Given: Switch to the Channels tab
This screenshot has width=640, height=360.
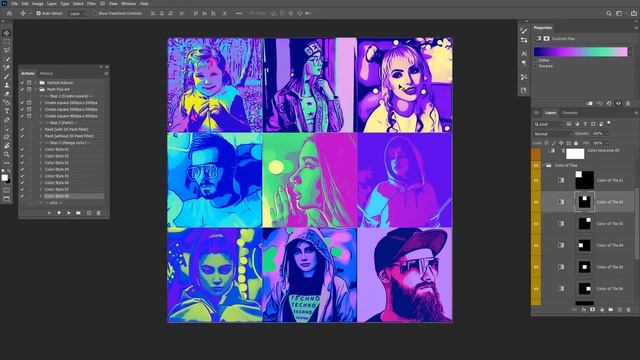Looking at the screenshot, I should point(569,113).
